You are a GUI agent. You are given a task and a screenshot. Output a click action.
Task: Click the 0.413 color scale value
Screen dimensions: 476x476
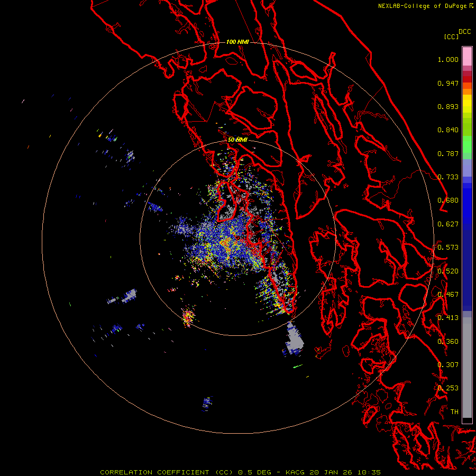tap(448, 318)
